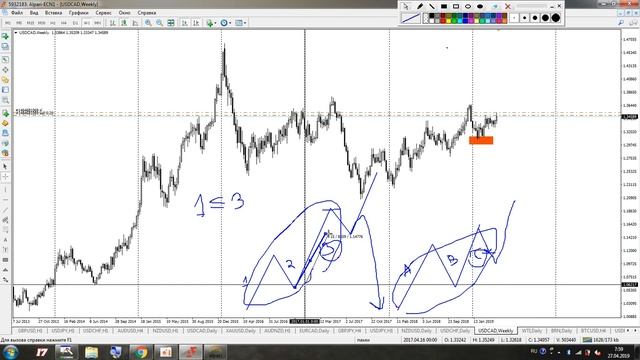
Task: Open the Вид menu
Action: click(34, 13)
